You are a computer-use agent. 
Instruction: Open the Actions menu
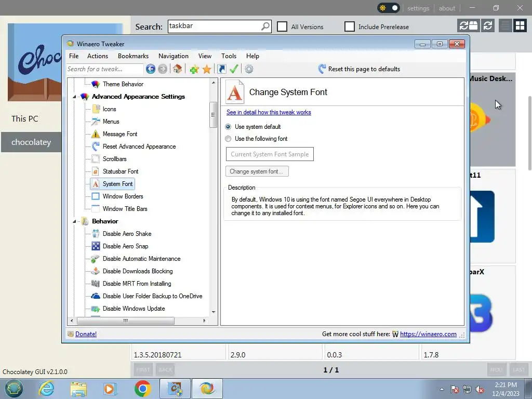[97, 56]
